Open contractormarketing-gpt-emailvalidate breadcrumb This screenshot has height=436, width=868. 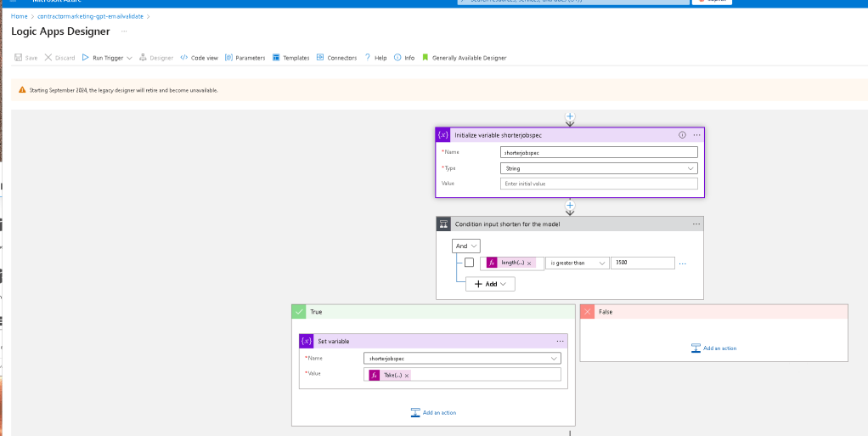point(90,17)
